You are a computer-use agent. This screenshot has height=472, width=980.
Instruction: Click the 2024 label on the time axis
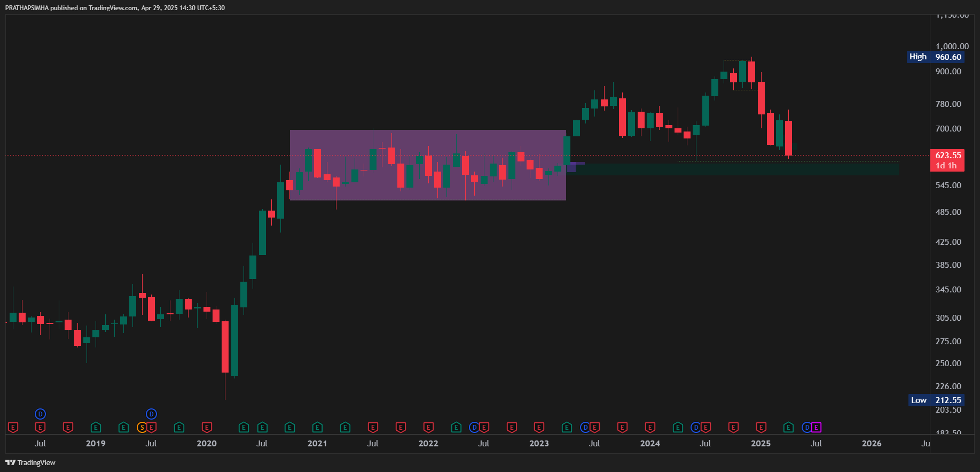[x=650, y=443]
